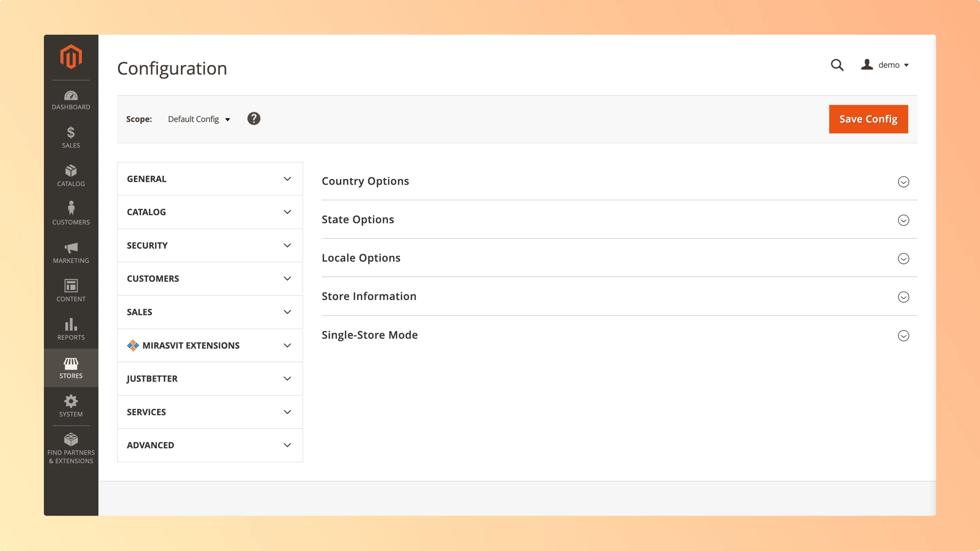Viewport: 980px width, 551px height.
Task: Click the Save Config button
Action: coord(868,119)
